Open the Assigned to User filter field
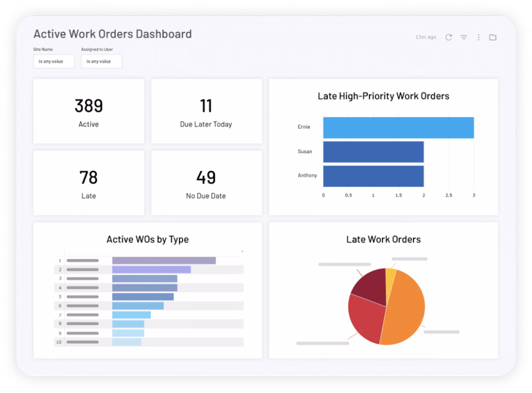The height and width of the screenshot is (393, 532). (101, 61)
